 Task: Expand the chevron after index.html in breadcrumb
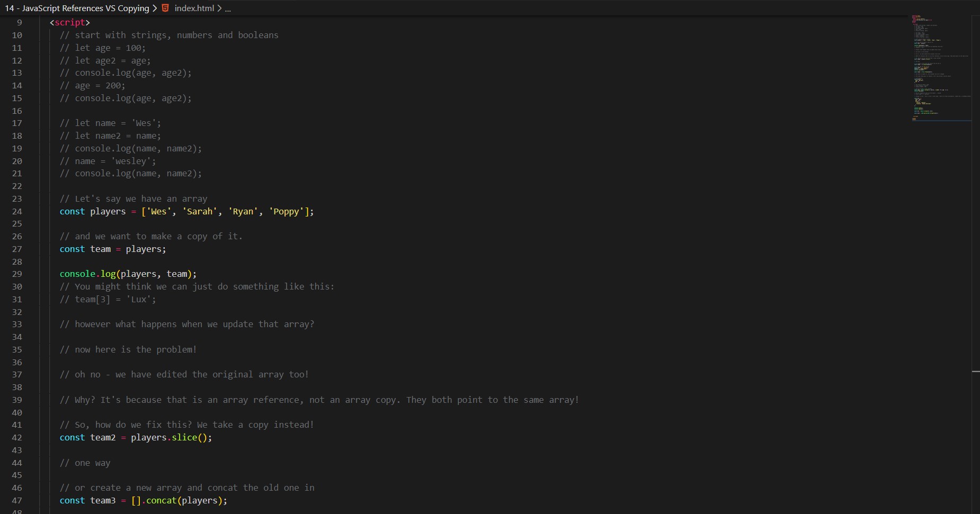tap(219, 8)
